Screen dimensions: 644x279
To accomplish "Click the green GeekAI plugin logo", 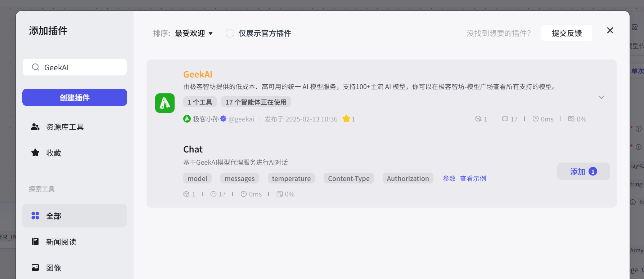I will click(165, 103).
